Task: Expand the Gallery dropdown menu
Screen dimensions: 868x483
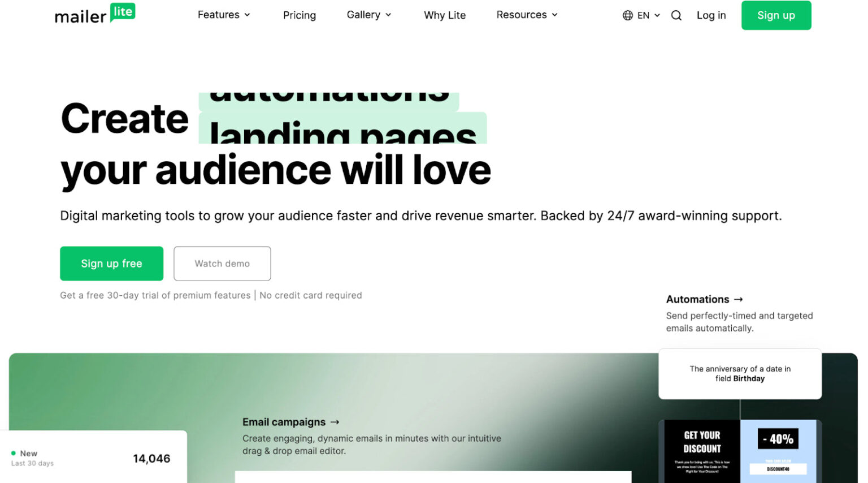Action: 368,15
